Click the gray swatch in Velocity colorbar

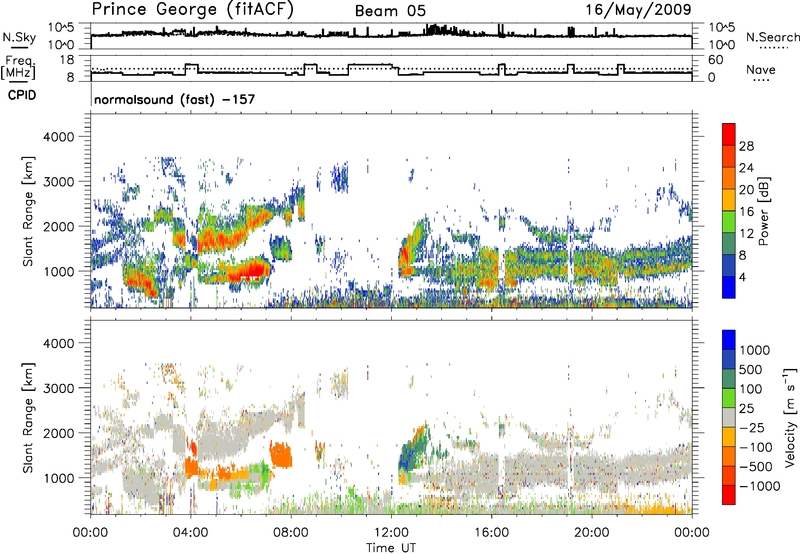point(729,417)
